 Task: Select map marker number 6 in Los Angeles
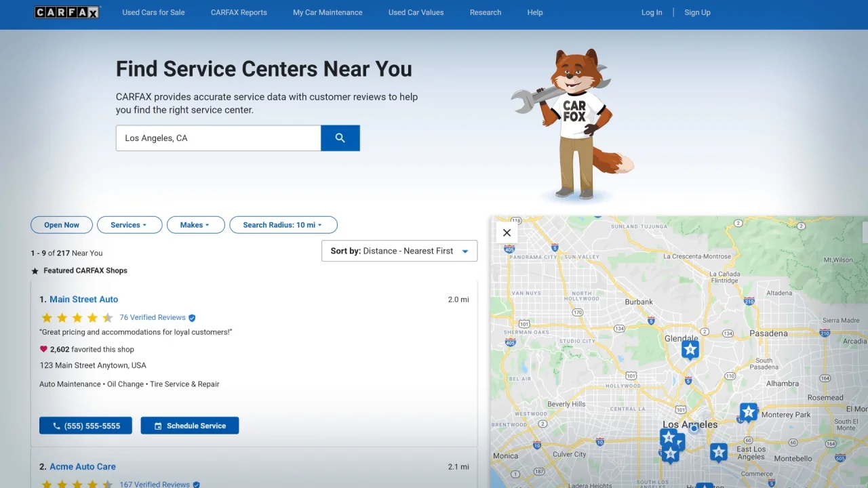pos(671,453)
